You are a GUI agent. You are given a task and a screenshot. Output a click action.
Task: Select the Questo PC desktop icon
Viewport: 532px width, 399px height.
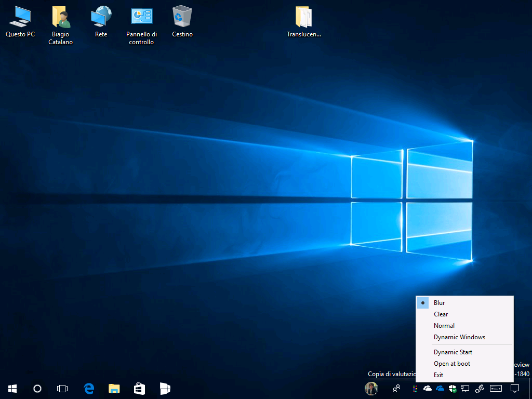tap(20, 21)
